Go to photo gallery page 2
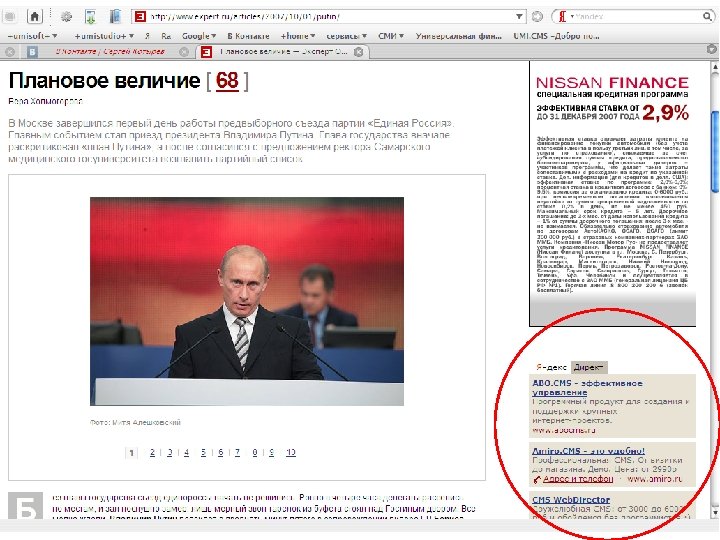Screen dimensions: 720x540 [x=152, y=452]
